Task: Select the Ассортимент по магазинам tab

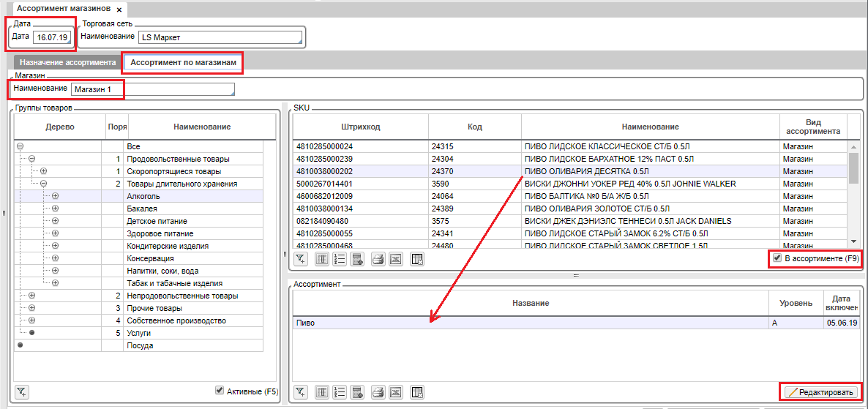Action: point(183,63)
